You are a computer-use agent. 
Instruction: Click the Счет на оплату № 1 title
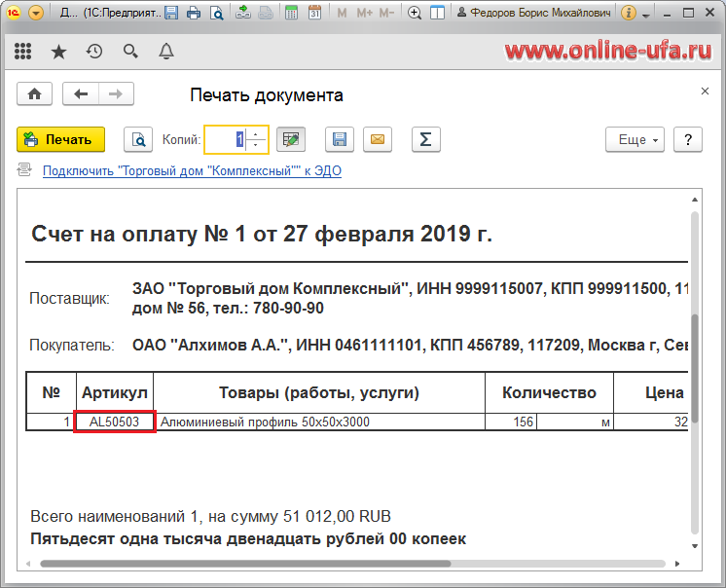(x=262, y=234)
